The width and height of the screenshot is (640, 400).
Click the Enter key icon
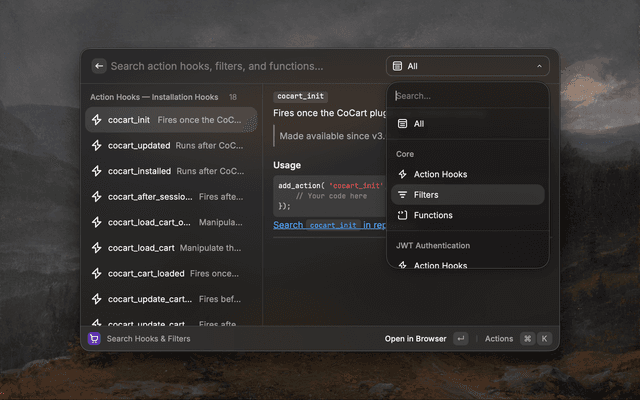[x=461, y=339]
